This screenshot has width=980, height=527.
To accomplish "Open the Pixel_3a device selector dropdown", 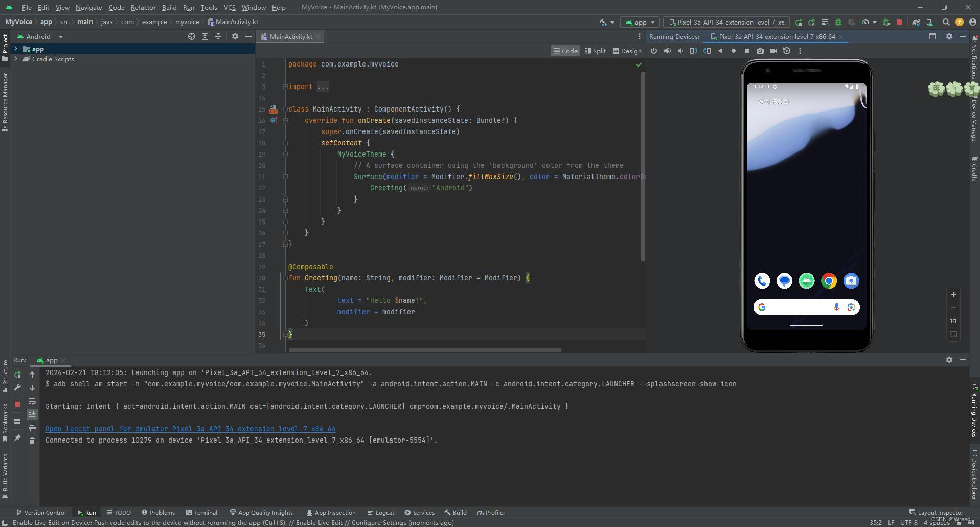I will (x=726, y=23).
